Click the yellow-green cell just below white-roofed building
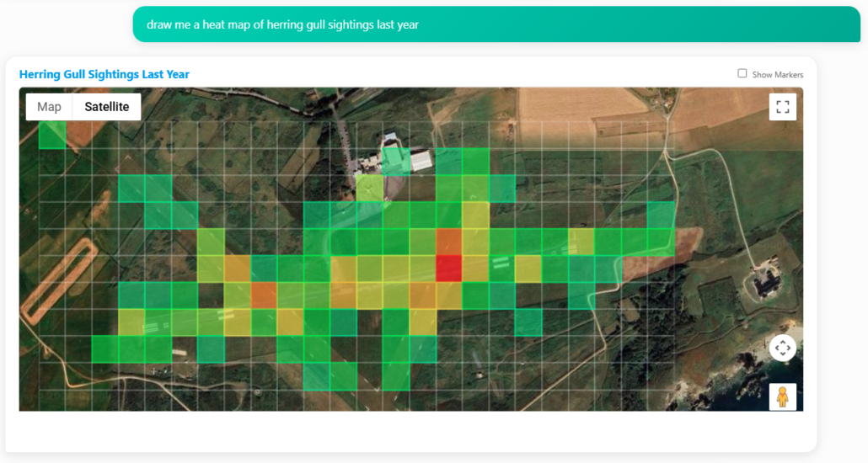 pos(369,188)
